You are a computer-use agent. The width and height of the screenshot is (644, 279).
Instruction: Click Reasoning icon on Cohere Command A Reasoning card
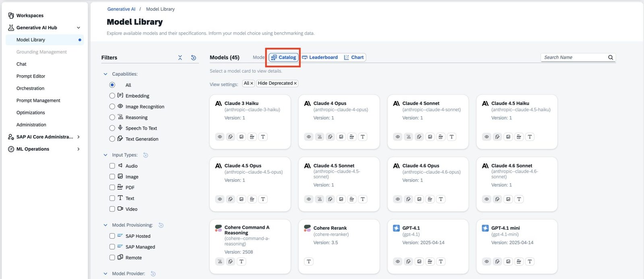coord(220,262)
